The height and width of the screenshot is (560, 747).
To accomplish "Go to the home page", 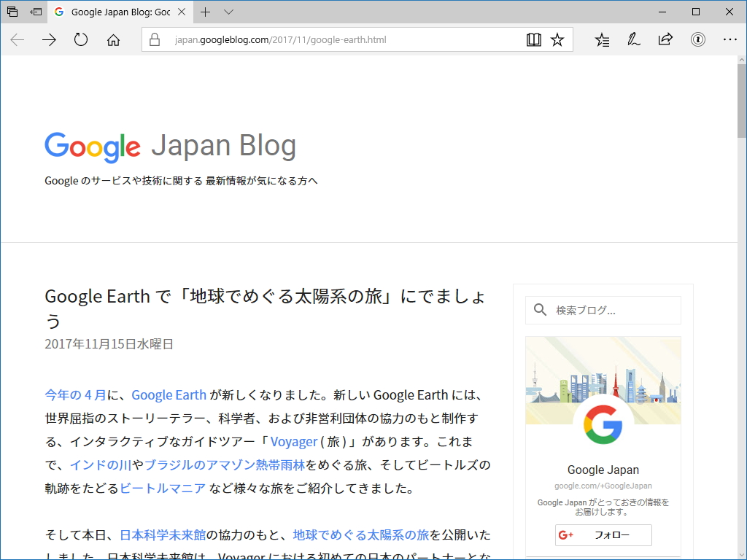I will click(x=112, y=40).
